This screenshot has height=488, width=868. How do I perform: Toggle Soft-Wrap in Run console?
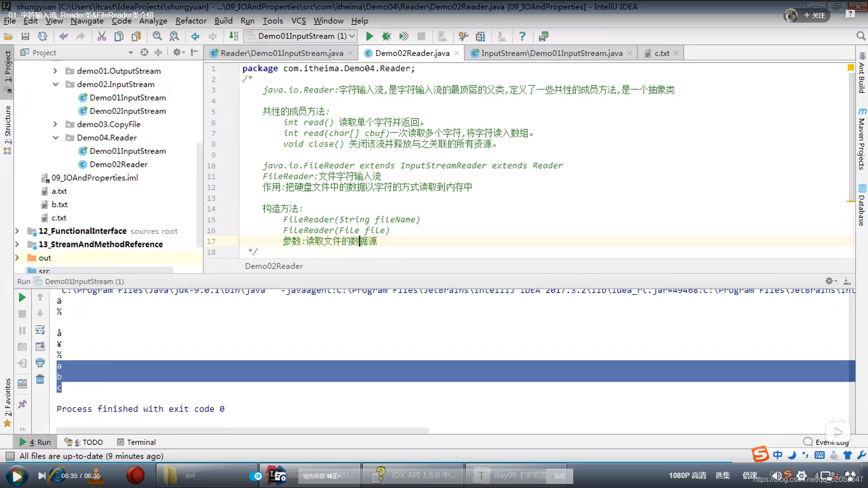point(40,330)
